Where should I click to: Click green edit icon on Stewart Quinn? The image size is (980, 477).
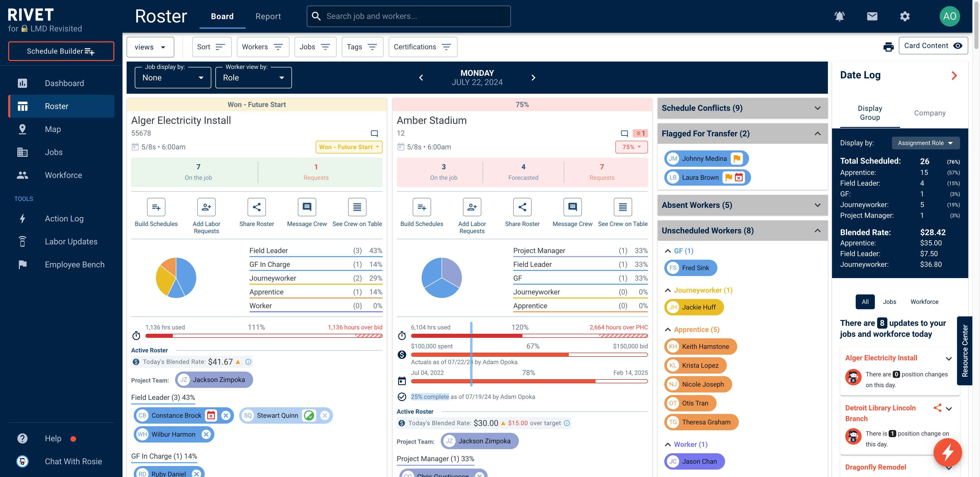[x=309, y=415]
